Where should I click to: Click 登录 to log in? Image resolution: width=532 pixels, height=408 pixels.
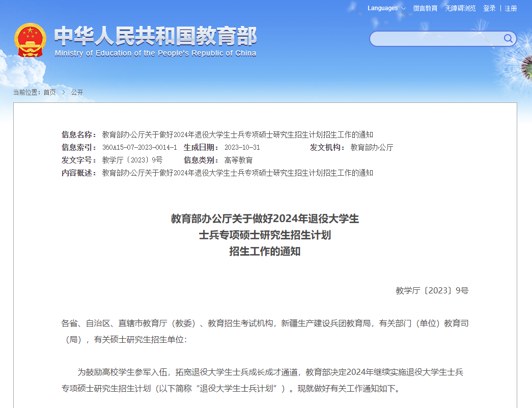pos(489,8)
